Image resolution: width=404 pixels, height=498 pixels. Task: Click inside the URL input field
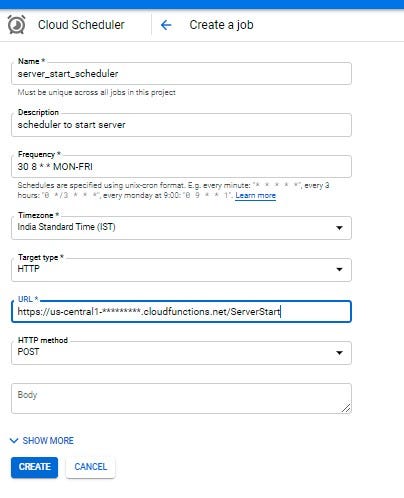(181, 312)
